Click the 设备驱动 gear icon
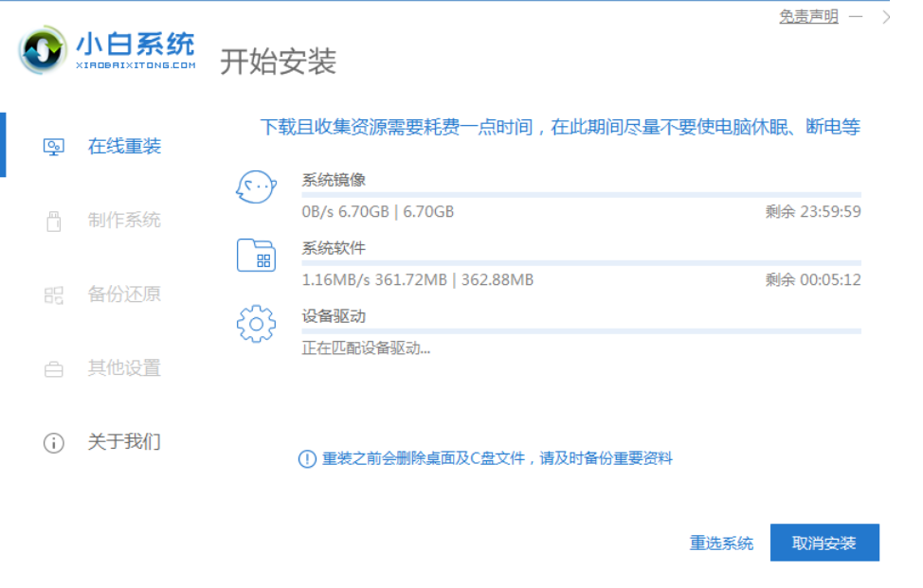This screenshot has width=923, height=588. 256,324
